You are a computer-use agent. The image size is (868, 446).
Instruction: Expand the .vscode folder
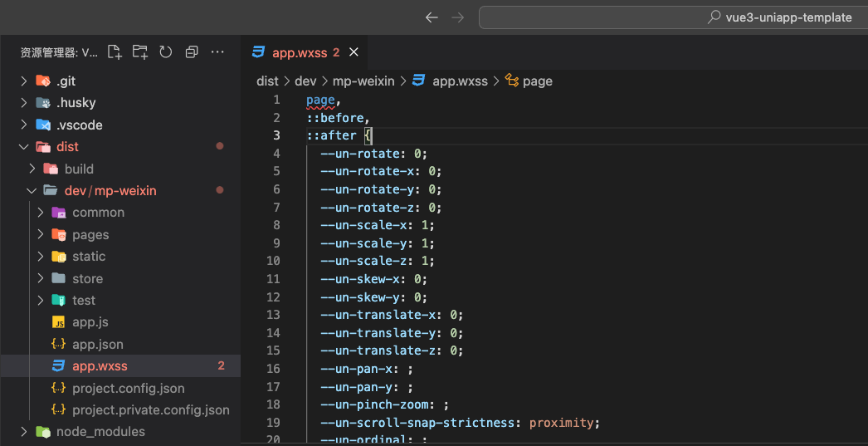[x=23, y=125]
